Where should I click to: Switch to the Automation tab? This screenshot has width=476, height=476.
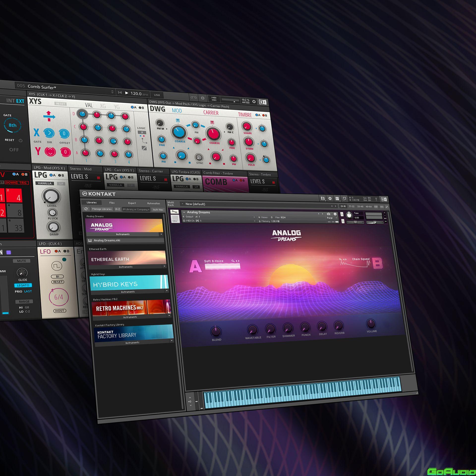click(153, 203)
